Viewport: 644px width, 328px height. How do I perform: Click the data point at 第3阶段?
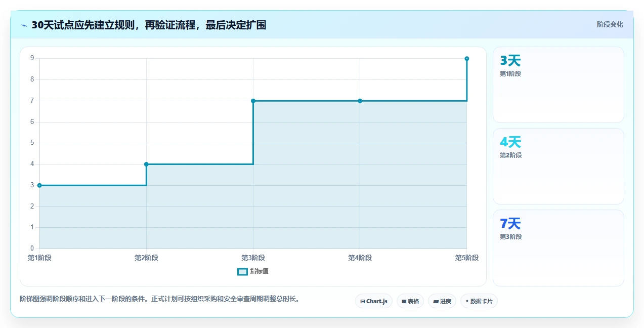click(x=253, y=101)
